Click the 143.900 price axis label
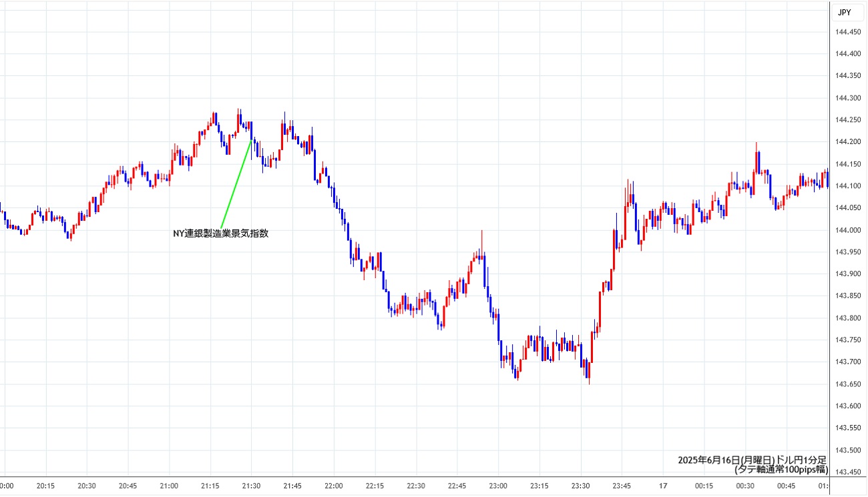The height and width of the screenshot is (497, 868). 848,274
